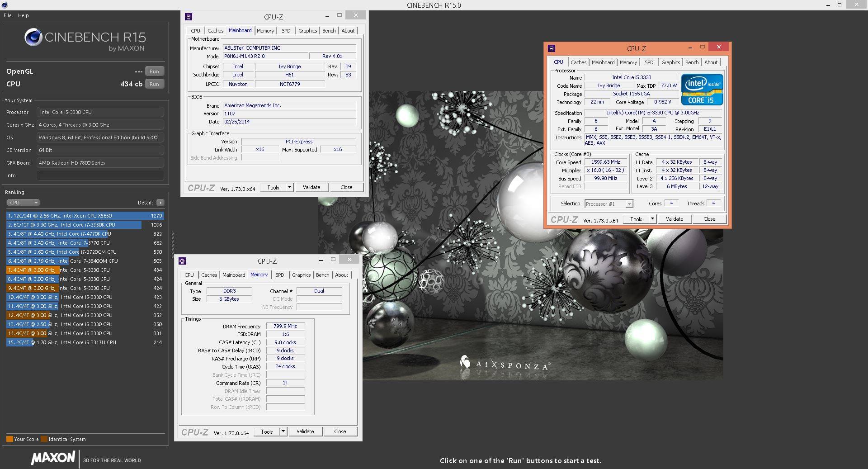Screen dimensions: 868x469
Task: Click the Processor field in Your System
Action: [x=100, y=112]
